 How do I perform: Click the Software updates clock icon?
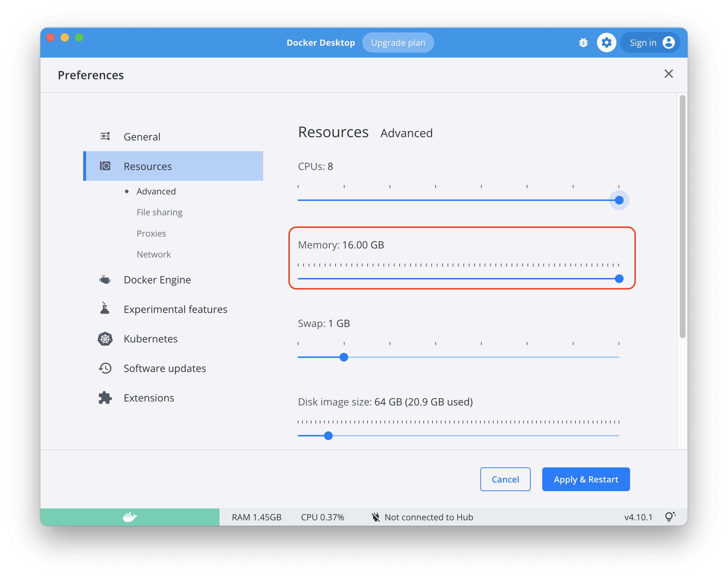[105, 368]
